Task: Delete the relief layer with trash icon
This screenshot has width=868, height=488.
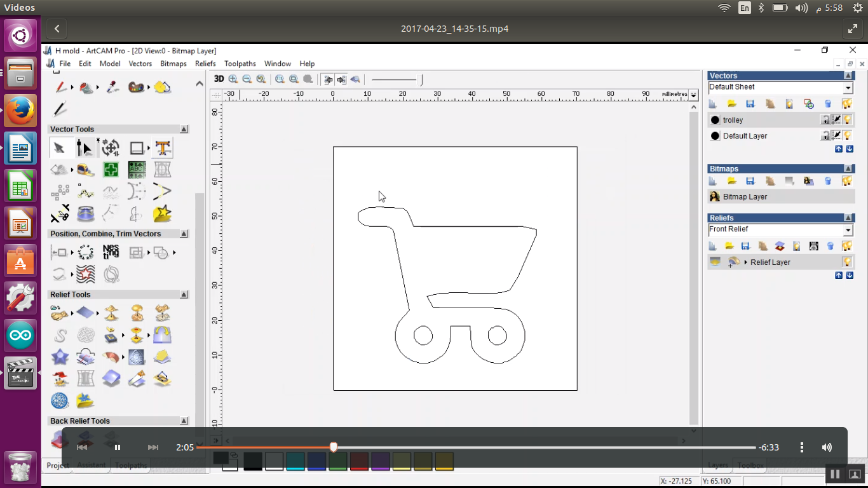Action: (831, 246)
